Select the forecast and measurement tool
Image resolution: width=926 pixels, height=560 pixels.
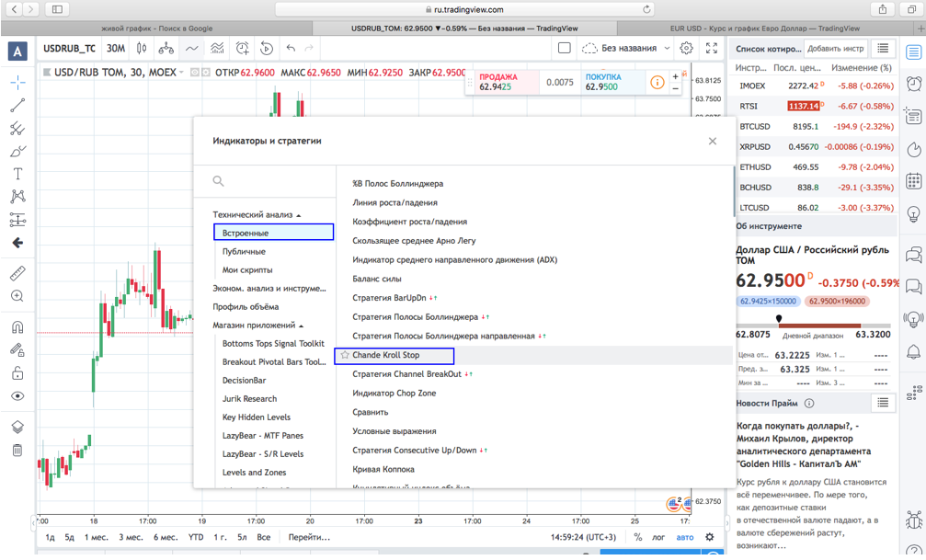(x=17, y=220)
